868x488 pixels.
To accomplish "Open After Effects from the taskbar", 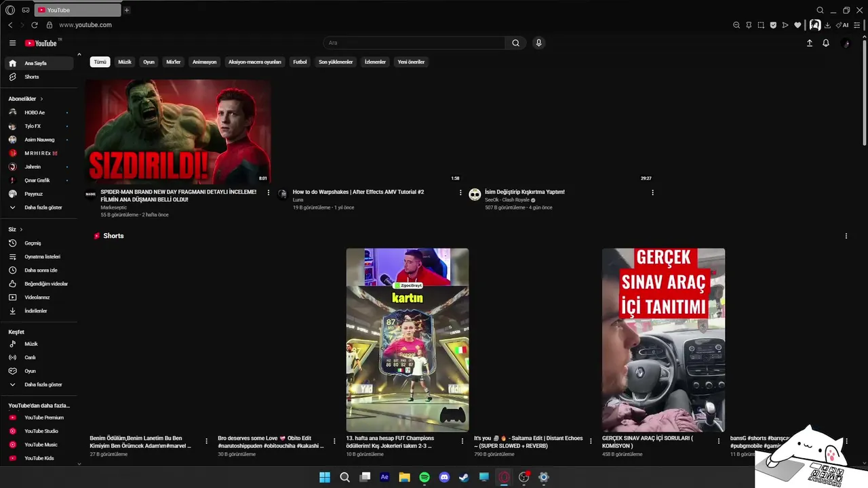I will tap(384, 477).
